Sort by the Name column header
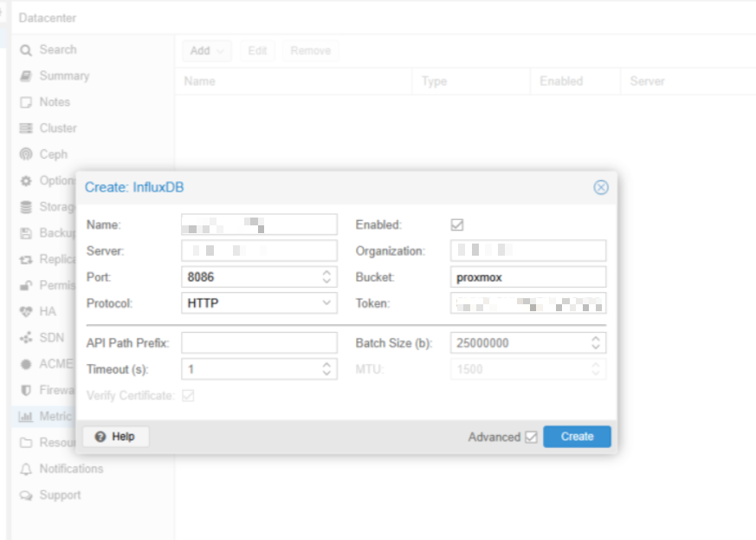Screen dimensions: 756x540 294,81
